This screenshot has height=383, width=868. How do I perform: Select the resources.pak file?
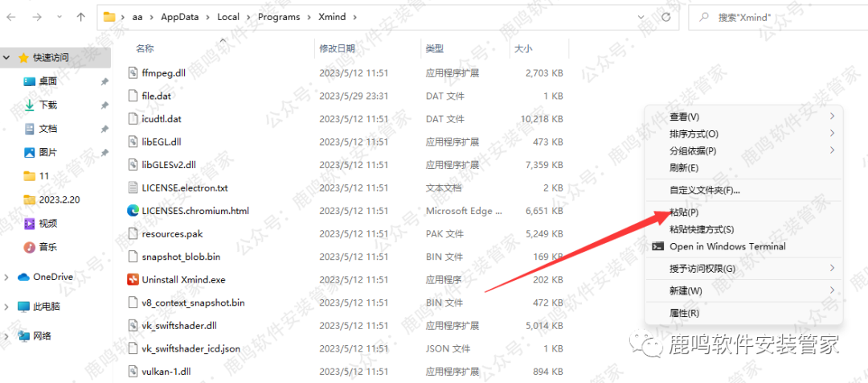tap(172, 234)
